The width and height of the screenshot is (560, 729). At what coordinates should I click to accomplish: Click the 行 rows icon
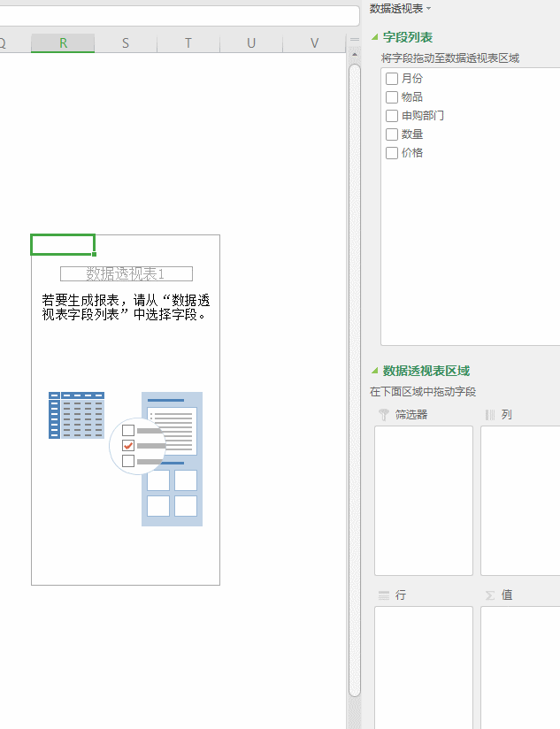click(384, 595)
